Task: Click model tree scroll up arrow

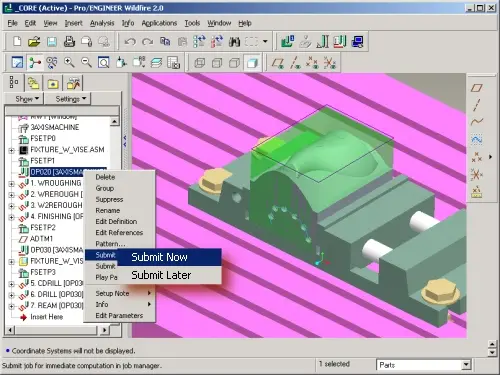Action: coord(114,121)
